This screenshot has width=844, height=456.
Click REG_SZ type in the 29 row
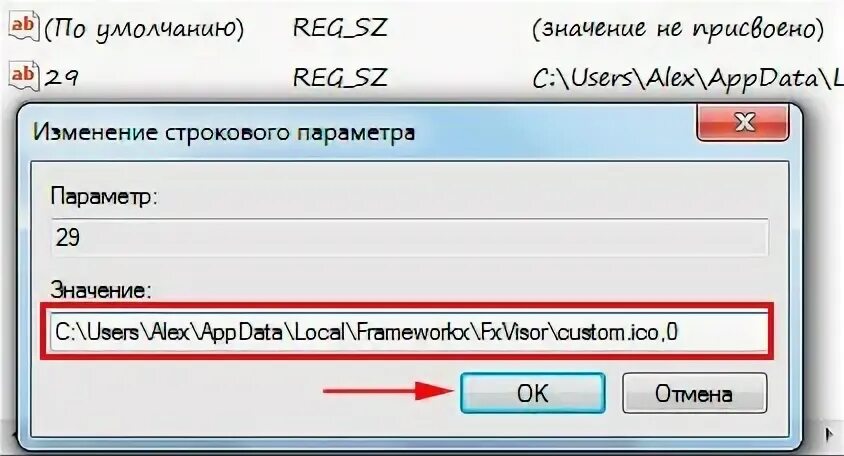coord(340,78)
